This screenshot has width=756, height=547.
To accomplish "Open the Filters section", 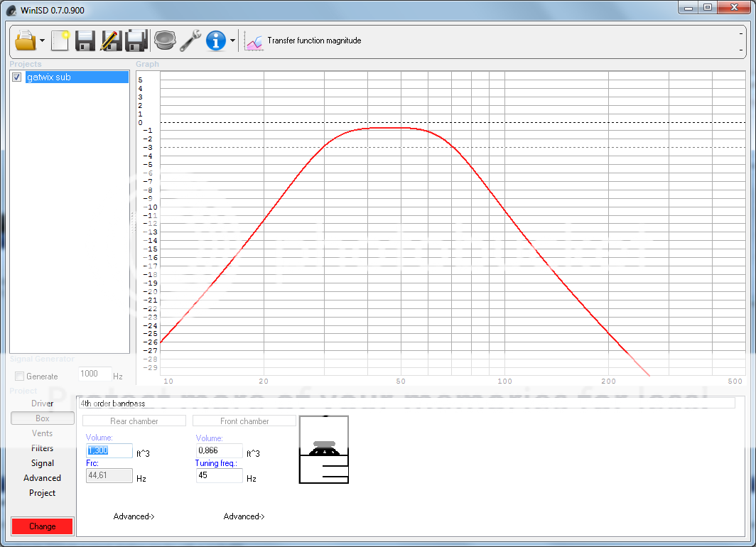I will click(42, 448).
